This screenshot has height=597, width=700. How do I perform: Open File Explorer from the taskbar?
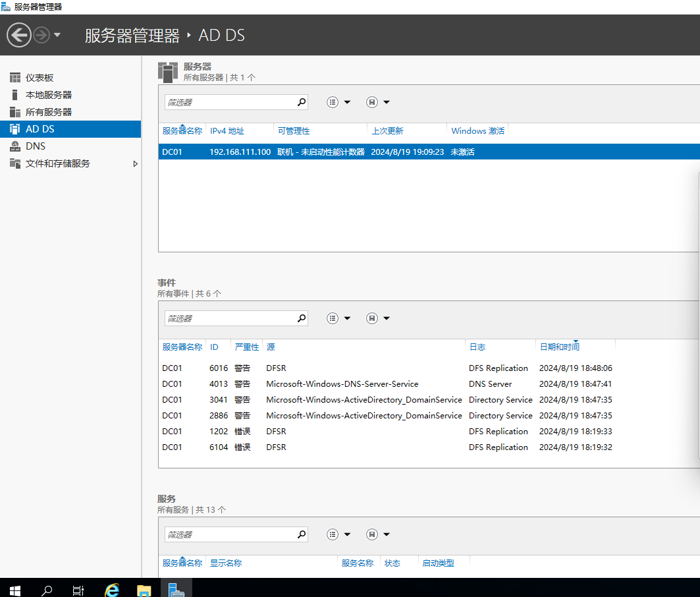(x=144, y=588)
